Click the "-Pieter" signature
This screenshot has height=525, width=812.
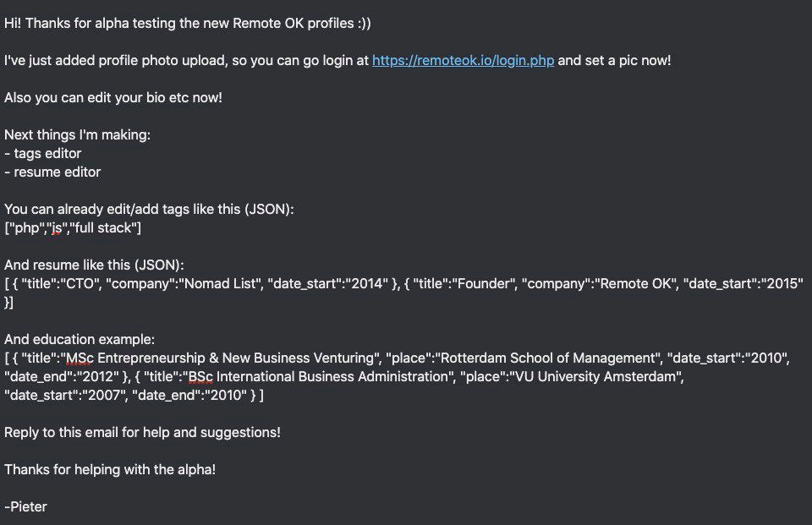coord(25,507)
